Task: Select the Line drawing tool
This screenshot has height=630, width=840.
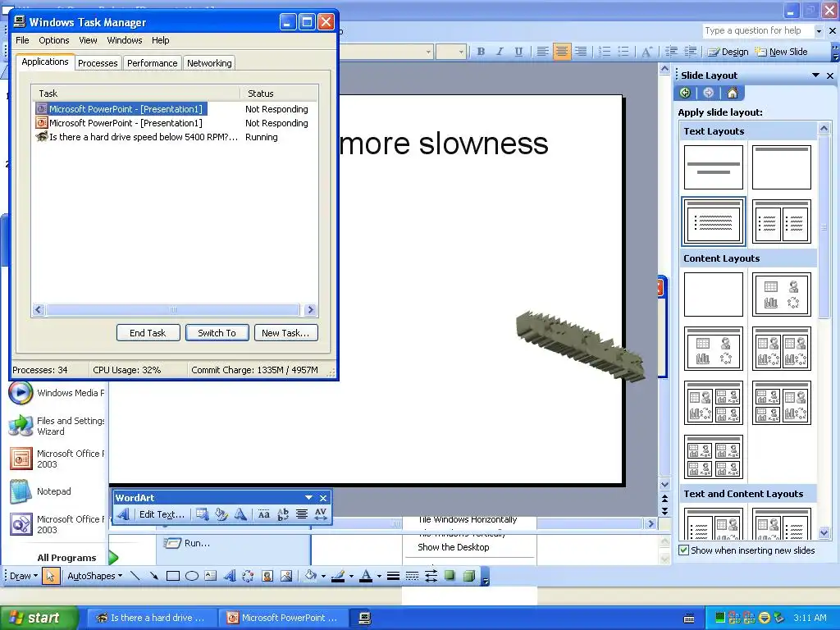Action: [135, 576]
